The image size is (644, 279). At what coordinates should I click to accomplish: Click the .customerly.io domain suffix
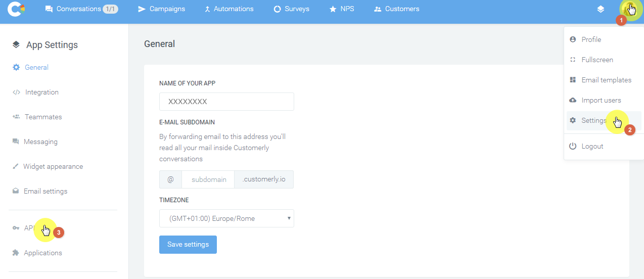(x=264, y=179)
